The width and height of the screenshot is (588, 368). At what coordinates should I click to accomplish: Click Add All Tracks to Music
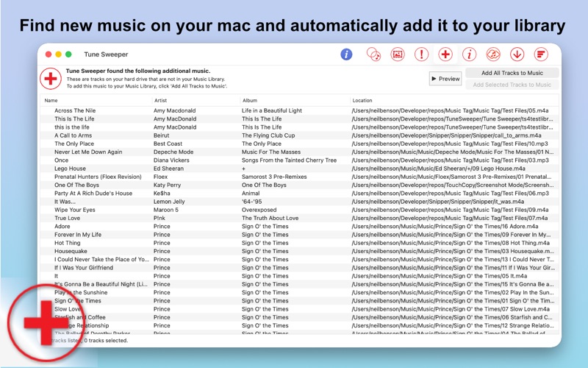pyautogui.click(x=512, y=73)
